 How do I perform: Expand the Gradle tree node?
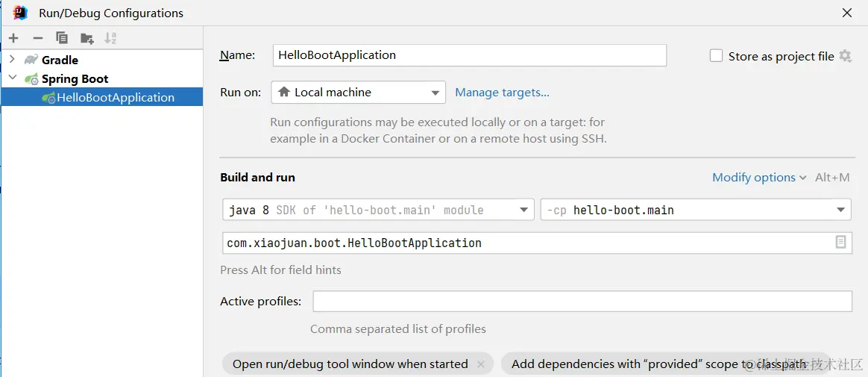click(x=12, y=60)
